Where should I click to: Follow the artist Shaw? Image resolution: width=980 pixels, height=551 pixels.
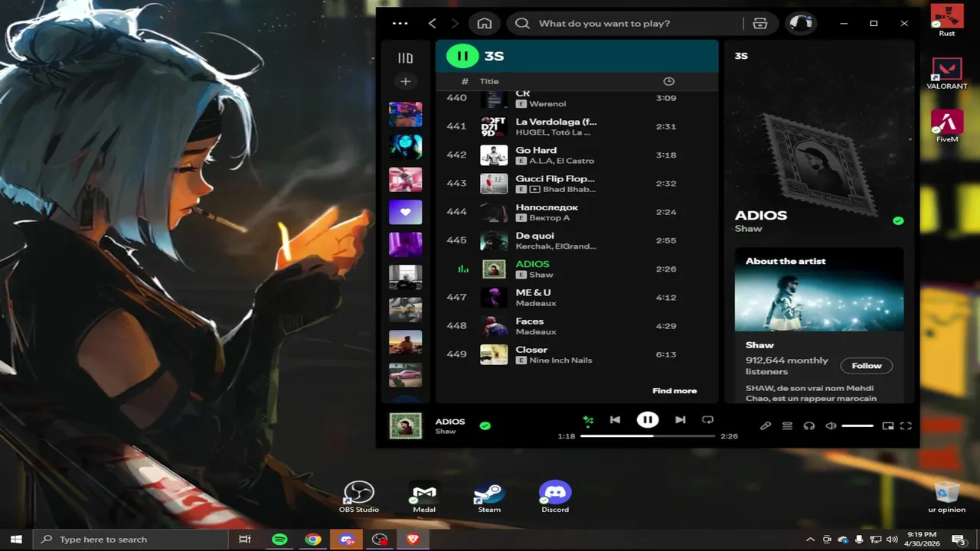click(x=867, y=366)
